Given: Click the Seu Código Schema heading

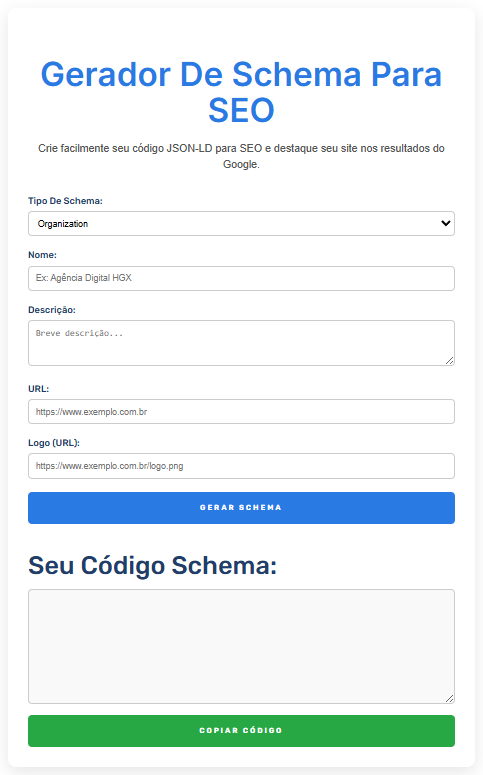Looking at the screenshot, I should pyautogui.click(x=152, y=565).
